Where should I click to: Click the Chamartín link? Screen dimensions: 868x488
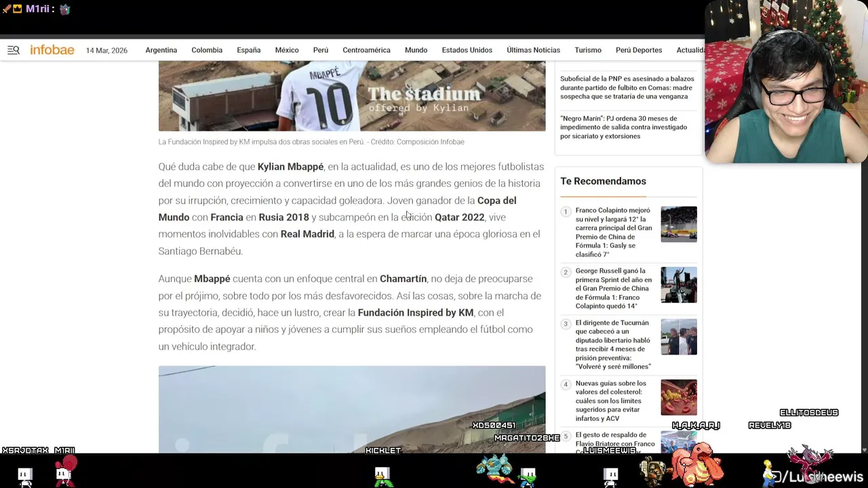403,279
